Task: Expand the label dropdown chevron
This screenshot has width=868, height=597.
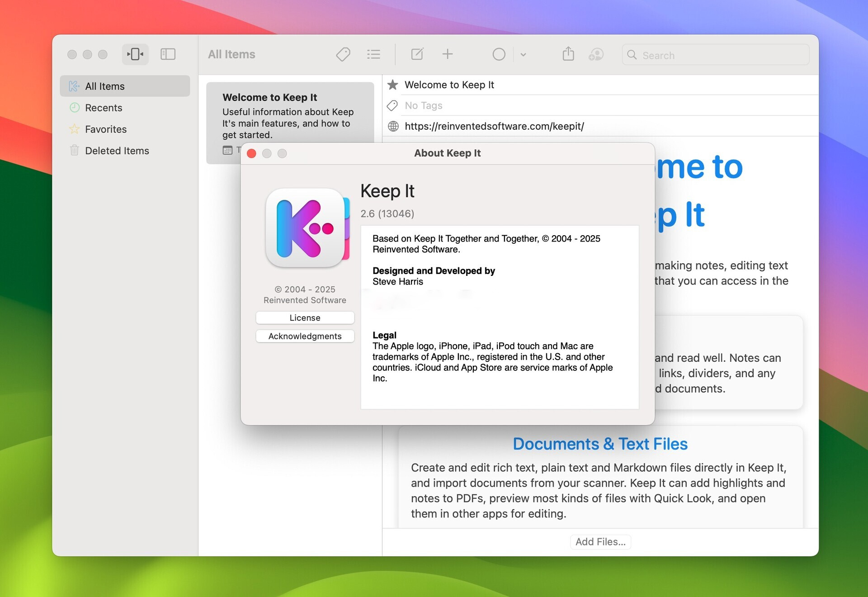Action: (523, 55)
